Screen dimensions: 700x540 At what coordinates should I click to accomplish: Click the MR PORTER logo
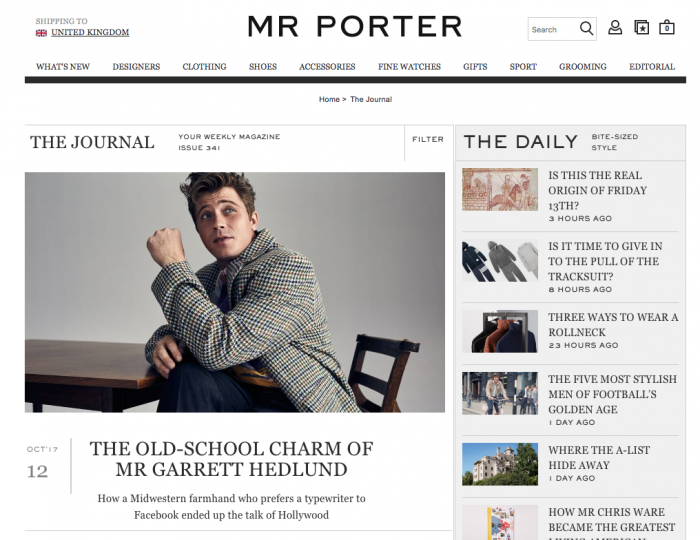click(355, 26)
